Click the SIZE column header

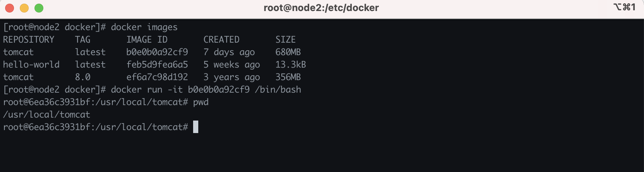point(286,40)
